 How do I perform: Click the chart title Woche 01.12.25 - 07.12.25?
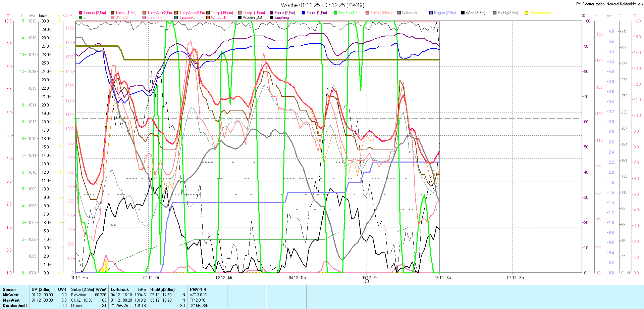(322, 5)
